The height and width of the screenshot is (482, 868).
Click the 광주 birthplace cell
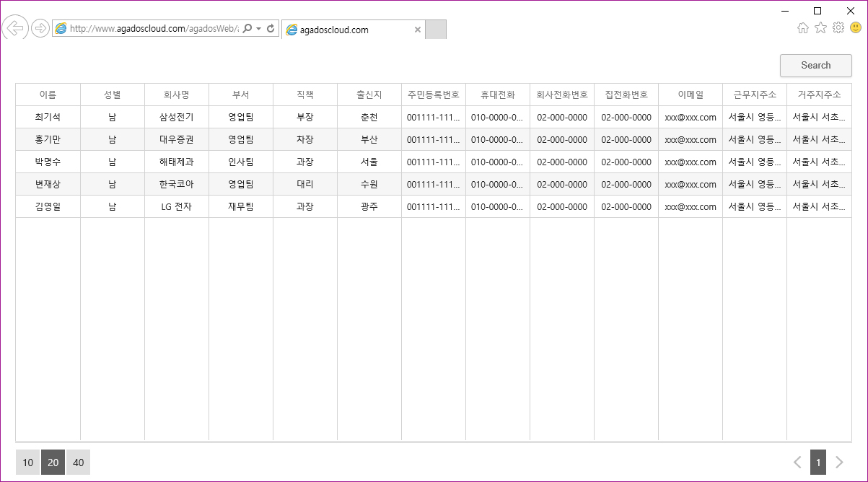(369, 206)
